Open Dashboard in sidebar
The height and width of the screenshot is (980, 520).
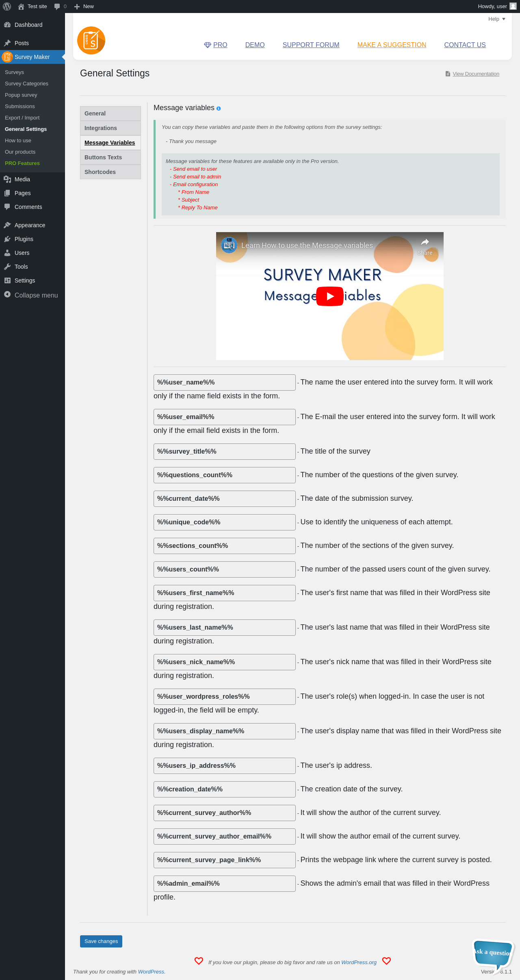(x=32, y=25)
